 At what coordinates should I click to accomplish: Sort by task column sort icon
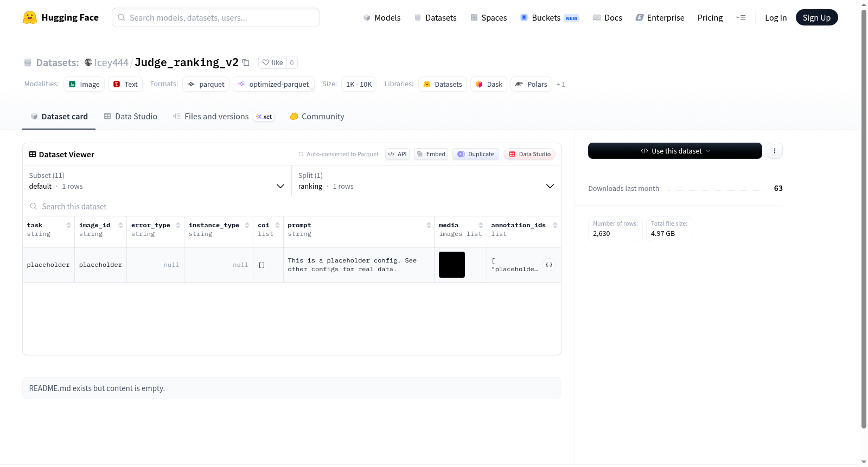pyautogui.click(x=68, y=225)
